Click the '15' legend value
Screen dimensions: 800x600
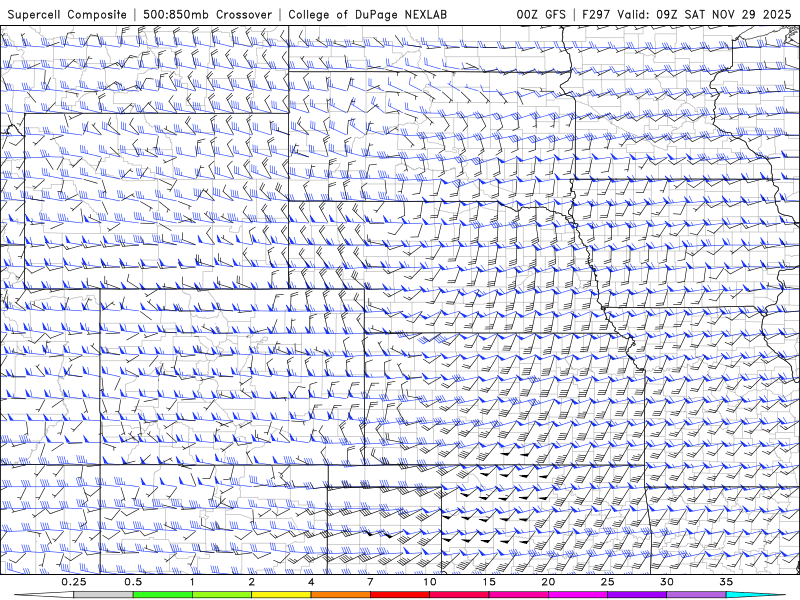tap(489, 582)
